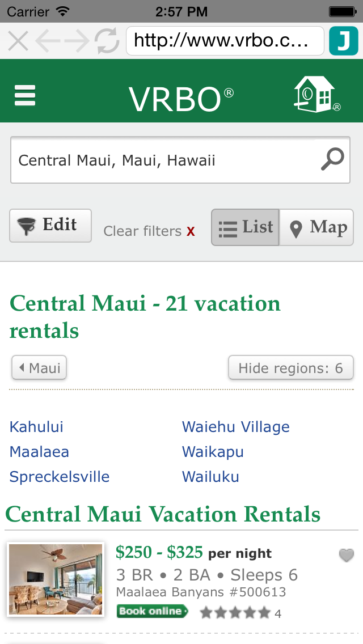Viewport: 363px width, 644px height.
Task: Open the hamburger menu in VRBO header
Action: [24, 95]
